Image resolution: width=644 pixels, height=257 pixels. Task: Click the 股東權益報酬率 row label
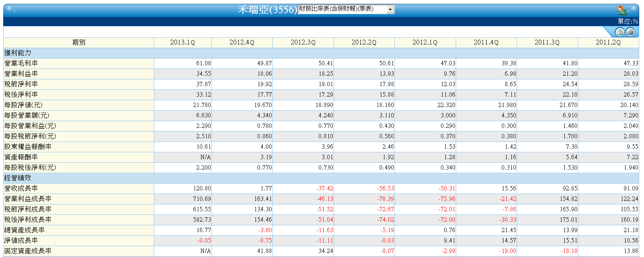tap(28, 147)
